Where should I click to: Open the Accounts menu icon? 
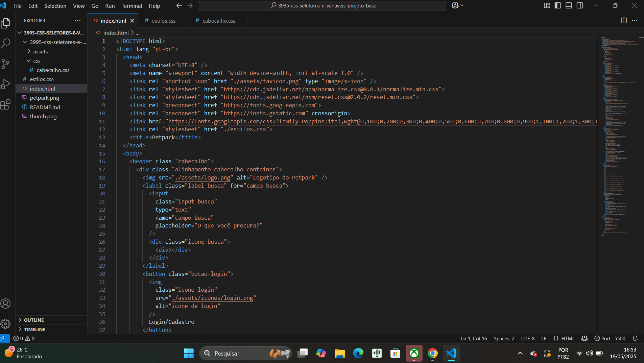6,304
